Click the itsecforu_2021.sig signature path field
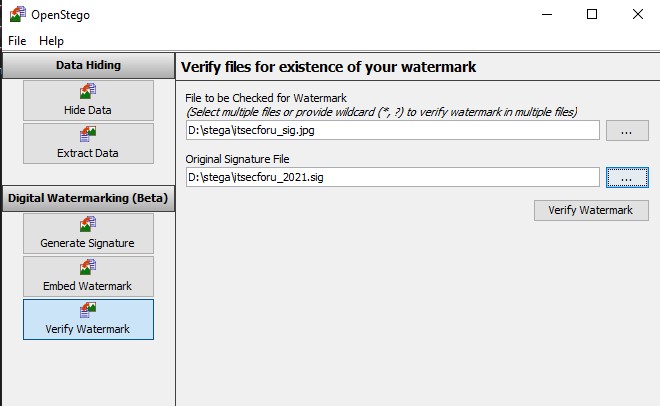 coord(392,177)
